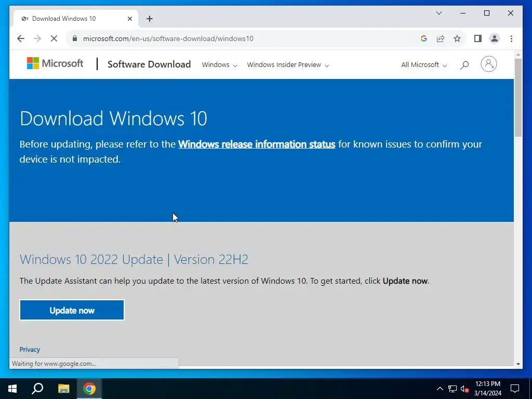Expand Windows Insider Preview dropdown

[288, 65]
